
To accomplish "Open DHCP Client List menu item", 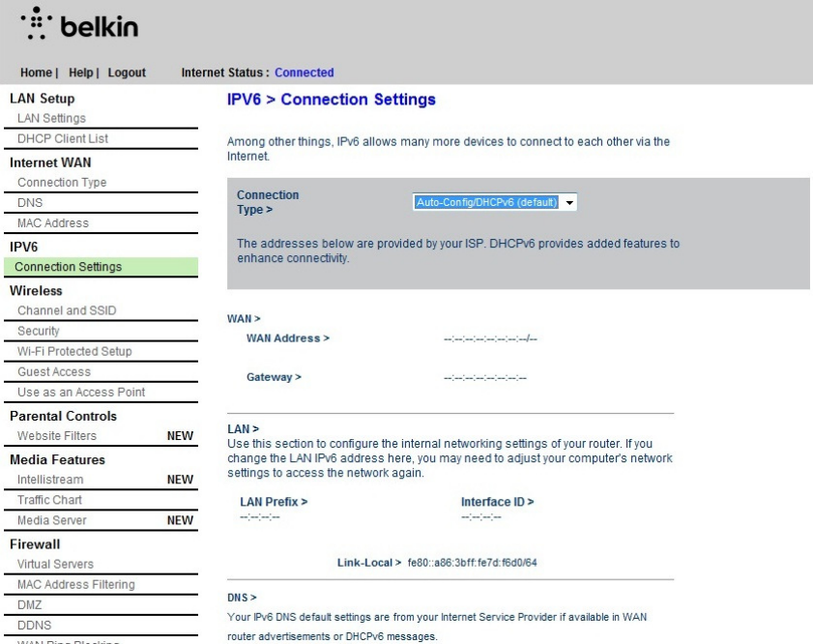I will [63, 138].
